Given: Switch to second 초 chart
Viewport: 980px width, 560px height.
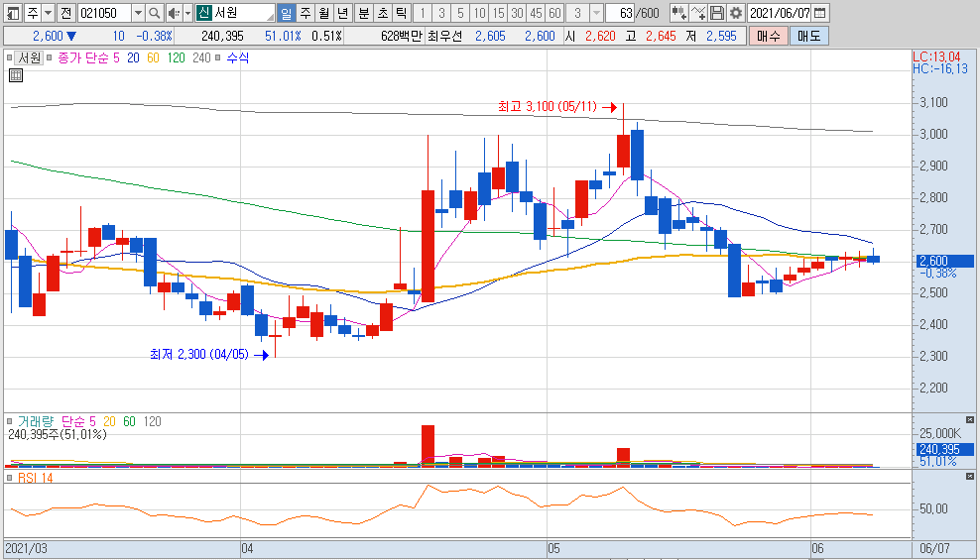Looking at the screenshot, I should [x=383, y=13].
